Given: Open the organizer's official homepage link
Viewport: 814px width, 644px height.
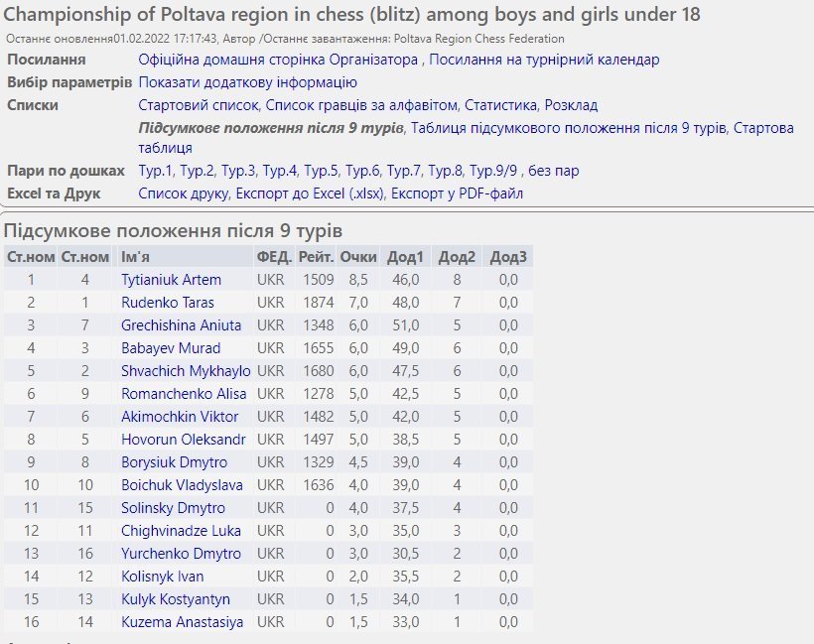Looking at the screenshot, I should pos(278,60).
